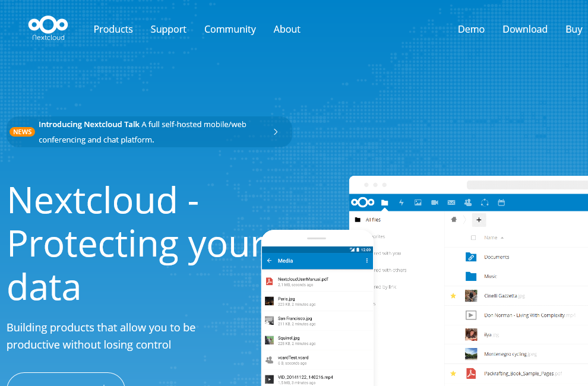588x386 pixels.
Task: Open the VID_20141122_140216.mp4 video
Action: tap(317, 378)
